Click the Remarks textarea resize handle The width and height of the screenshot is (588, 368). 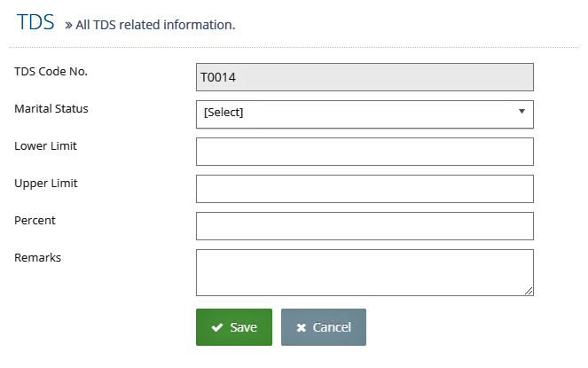(x=529, y=291)
